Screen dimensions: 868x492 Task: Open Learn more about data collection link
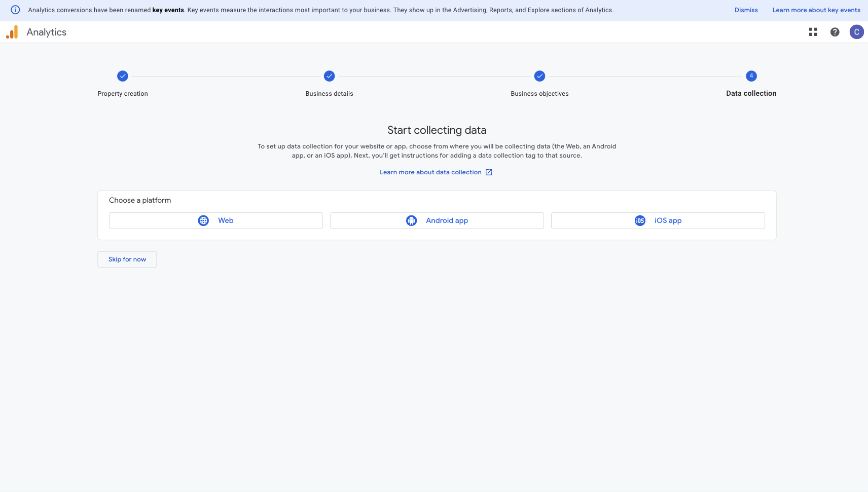pos(430,172)
